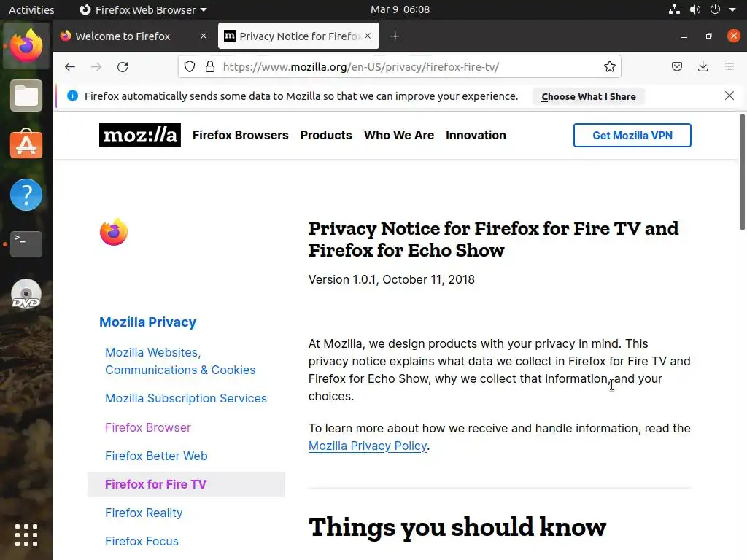This screenshot has width=747, height=560.
Task: Expand the system menu arrow
Action: (x=732, y=9)
